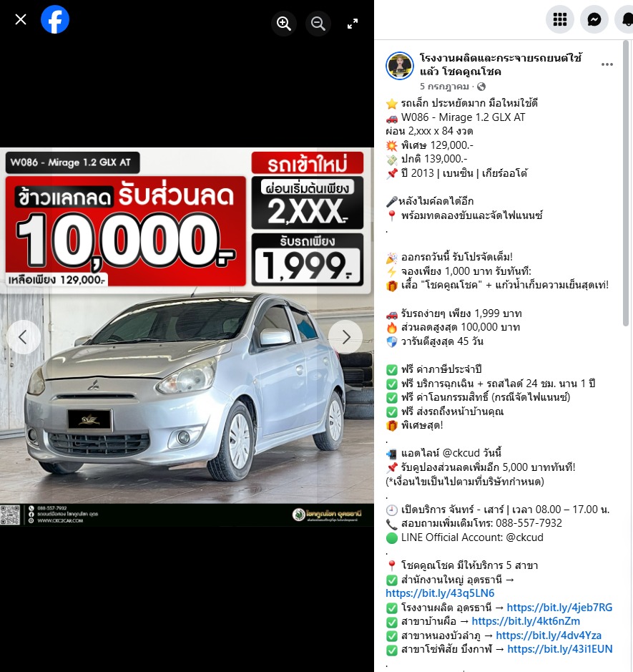This screenshot has width=633, height=672.
Task: Click the public audience globe icon
Action: (x=481, y=87)
